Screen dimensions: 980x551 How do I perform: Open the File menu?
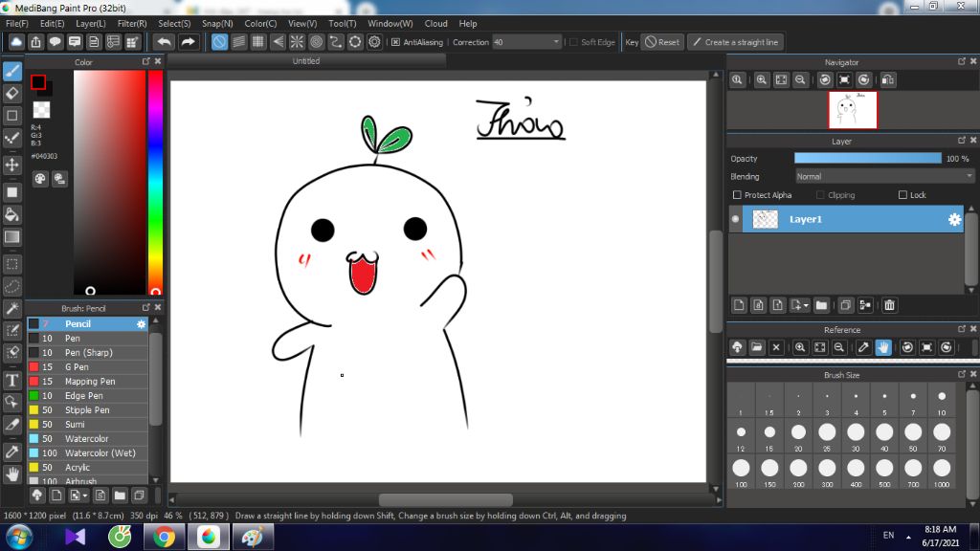[17, 24]
